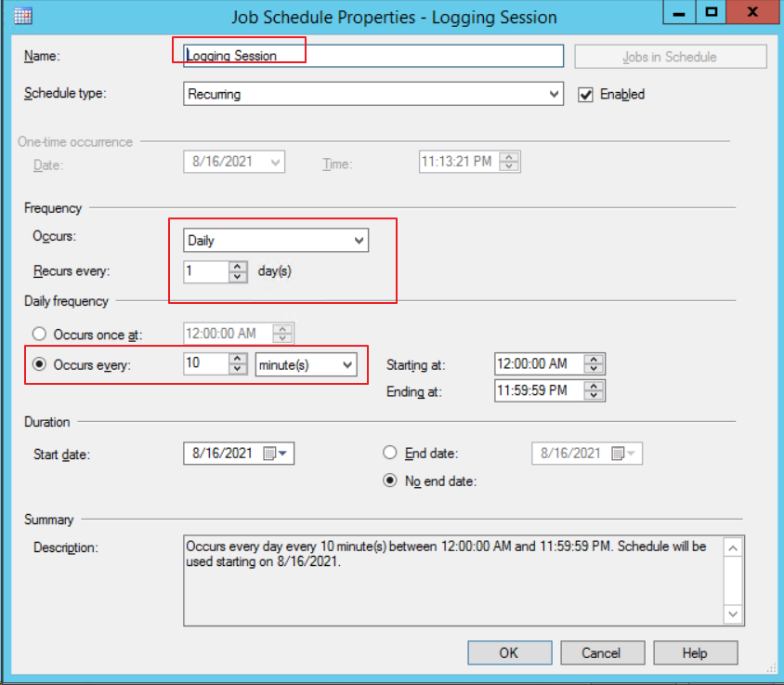Click the Name input field
This screenshot has height=685, width=784.
click(x=373, y=56)
